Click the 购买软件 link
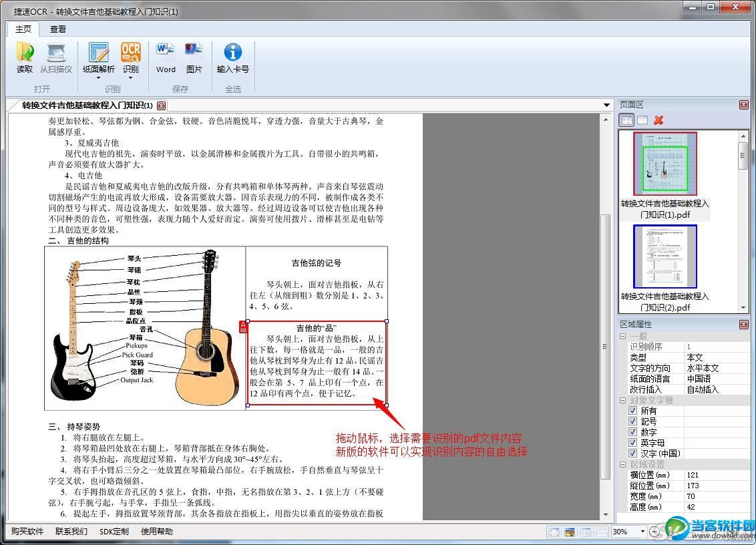The width and height of the screenshot is (756, 545). click(x=27, y=532)
